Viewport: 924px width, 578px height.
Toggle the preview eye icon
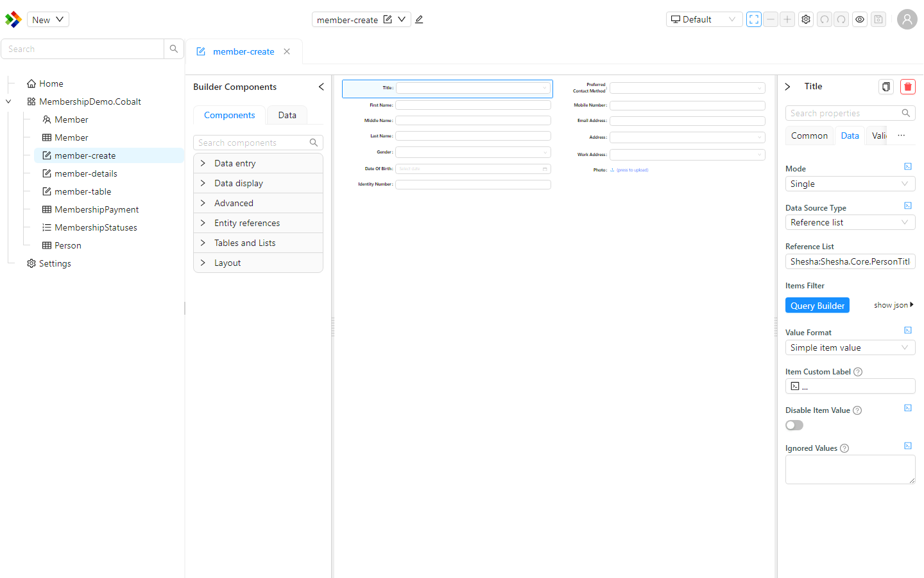[860, 19]
